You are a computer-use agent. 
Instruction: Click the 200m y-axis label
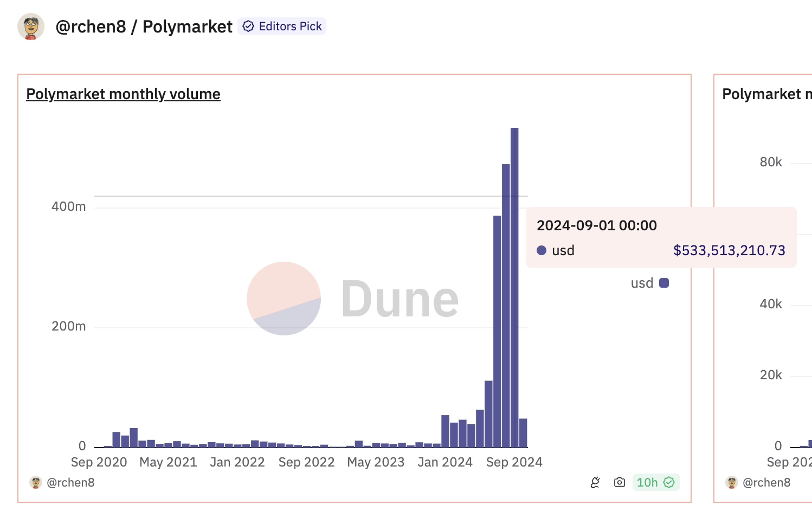click(x=69, y=326)
